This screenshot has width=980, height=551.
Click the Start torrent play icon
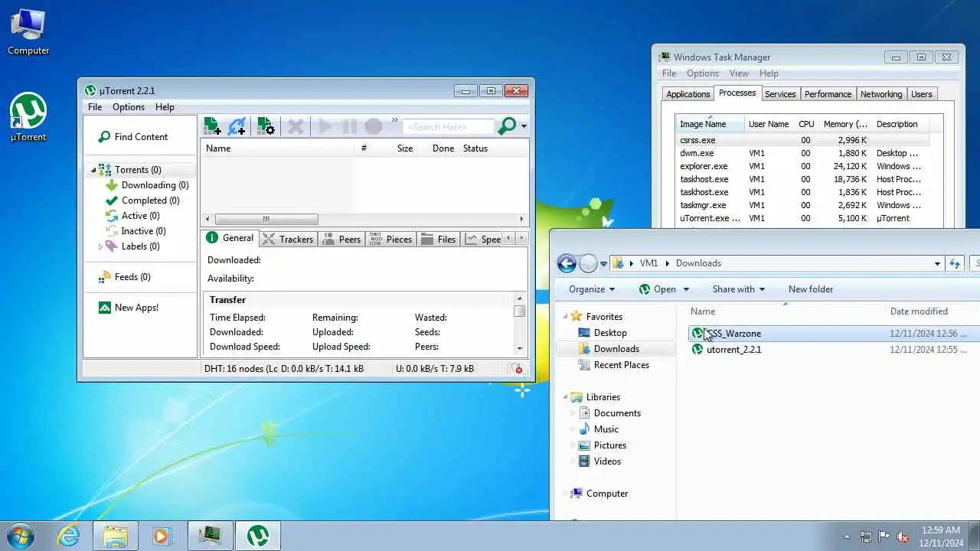coord(325,126)
